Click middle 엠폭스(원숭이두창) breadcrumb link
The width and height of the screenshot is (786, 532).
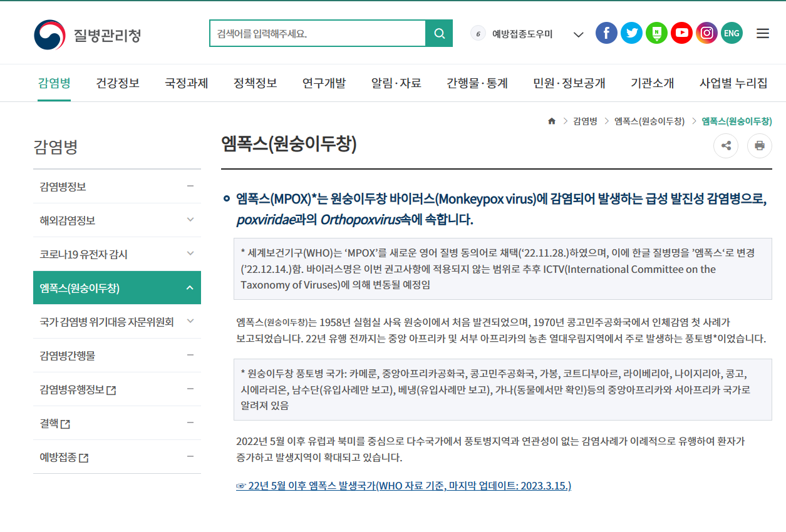(649, 121)
